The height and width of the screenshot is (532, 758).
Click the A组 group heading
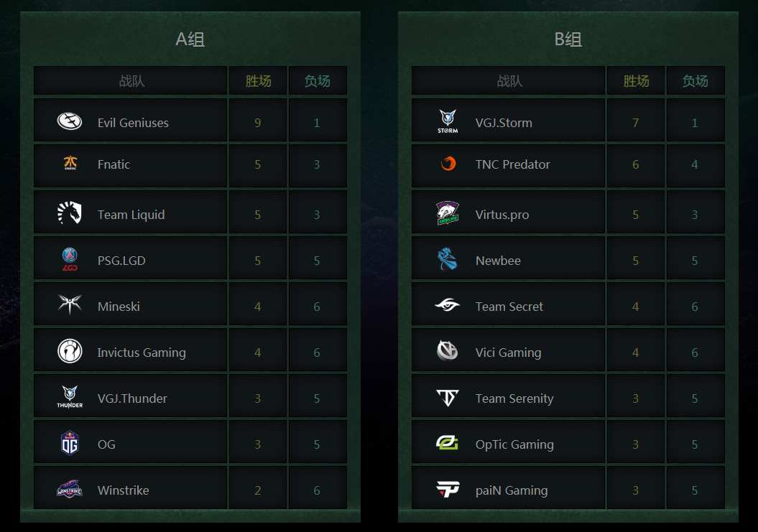[190, 39]
